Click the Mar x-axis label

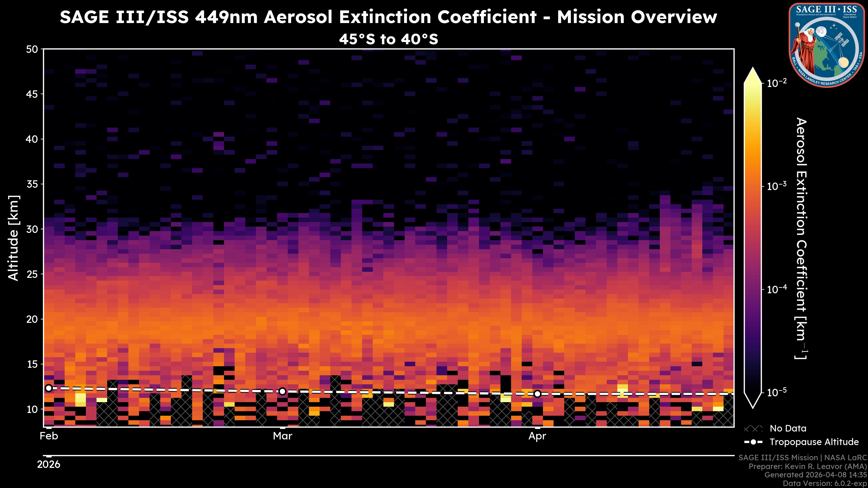coord(282,436)
